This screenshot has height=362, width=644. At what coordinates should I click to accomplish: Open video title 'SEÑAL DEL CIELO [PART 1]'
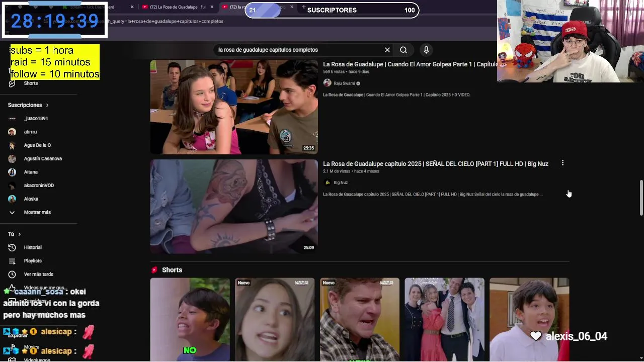coord(436,163)
